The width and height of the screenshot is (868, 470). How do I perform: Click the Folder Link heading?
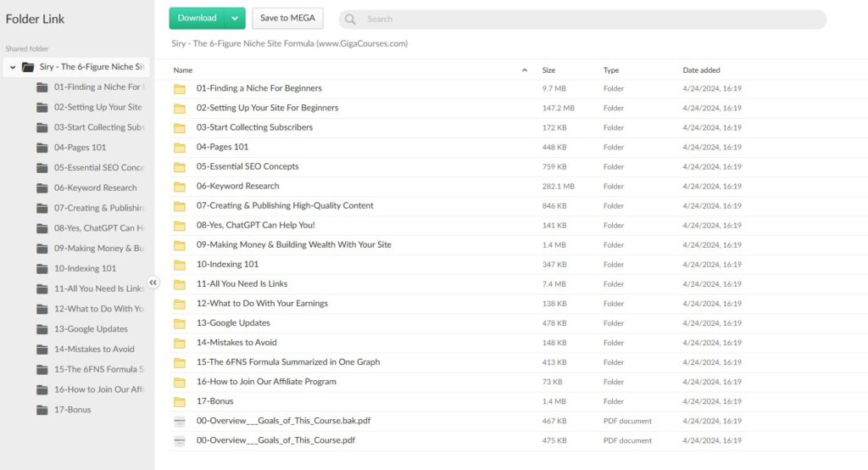(x=35, y=19)
